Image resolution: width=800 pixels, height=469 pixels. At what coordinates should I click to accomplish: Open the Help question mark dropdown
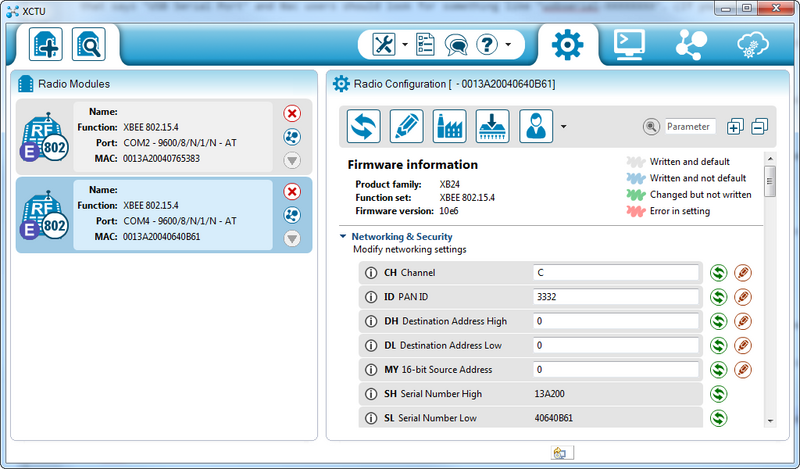point(509,45)
